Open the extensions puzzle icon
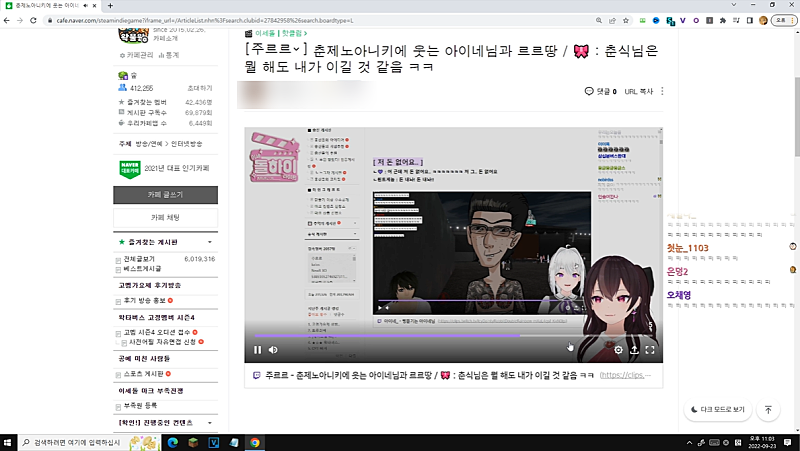 pyautogui.click(x=723, y=20)
